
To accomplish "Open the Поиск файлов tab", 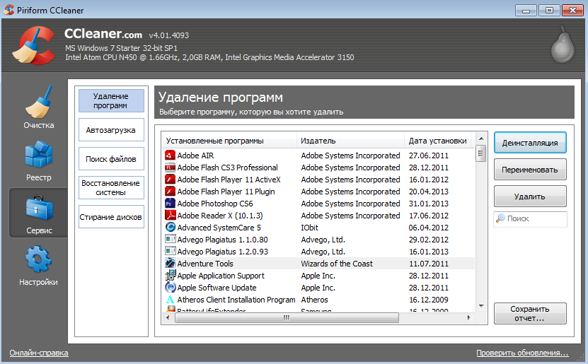I will [111, 159].
